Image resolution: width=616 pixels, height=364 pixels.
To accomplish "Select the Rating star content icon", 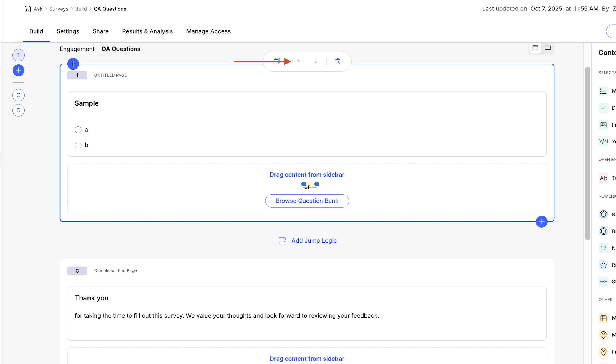I will click(x=603, y=265).
